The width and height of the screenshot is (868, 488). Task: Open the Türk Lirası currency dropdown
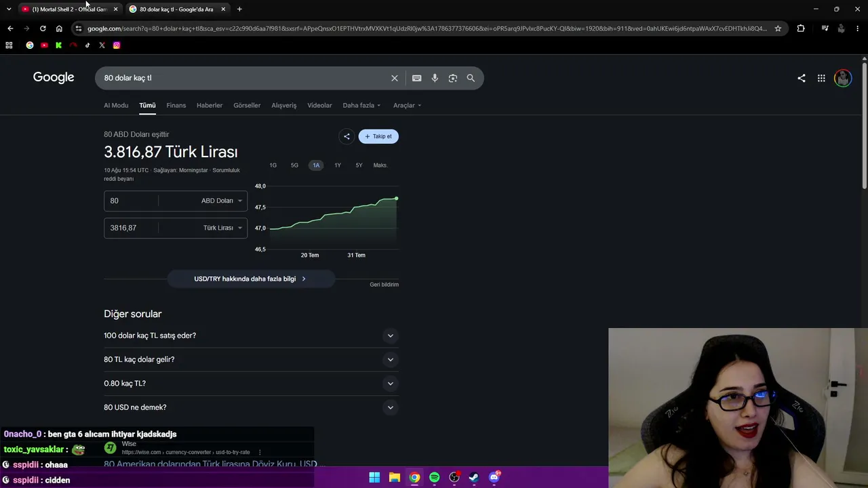(222, 228)
